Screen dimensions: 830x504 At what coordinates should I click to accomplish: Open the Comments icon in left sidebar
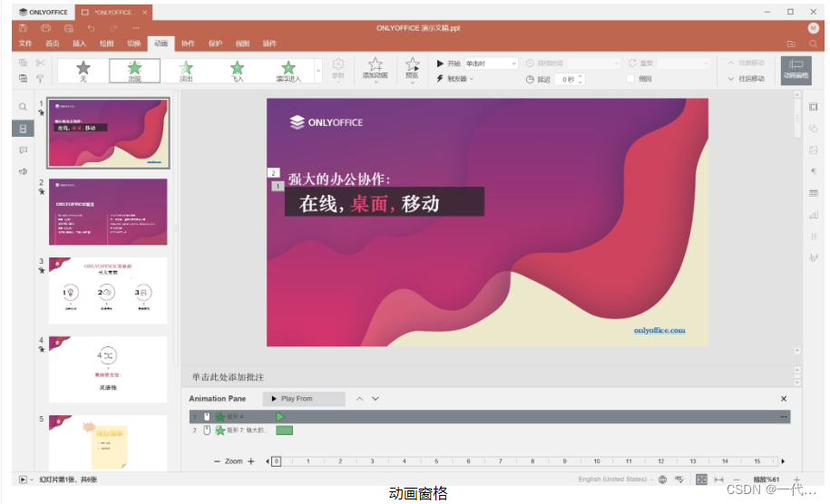pos(23,150)
